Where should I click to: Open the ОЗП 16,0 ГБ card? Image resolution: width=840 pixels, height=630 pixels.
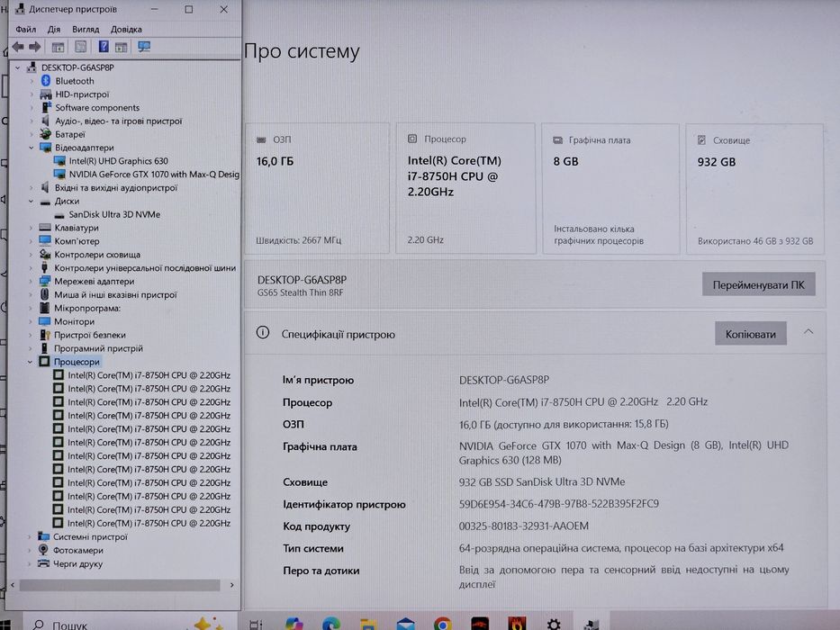click(317, 189)
